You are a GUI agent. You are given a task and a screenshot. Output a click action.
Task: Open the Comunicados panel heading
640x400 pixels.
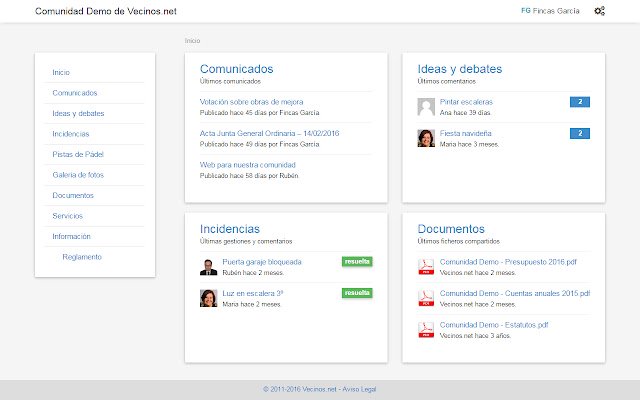[236, 69]
